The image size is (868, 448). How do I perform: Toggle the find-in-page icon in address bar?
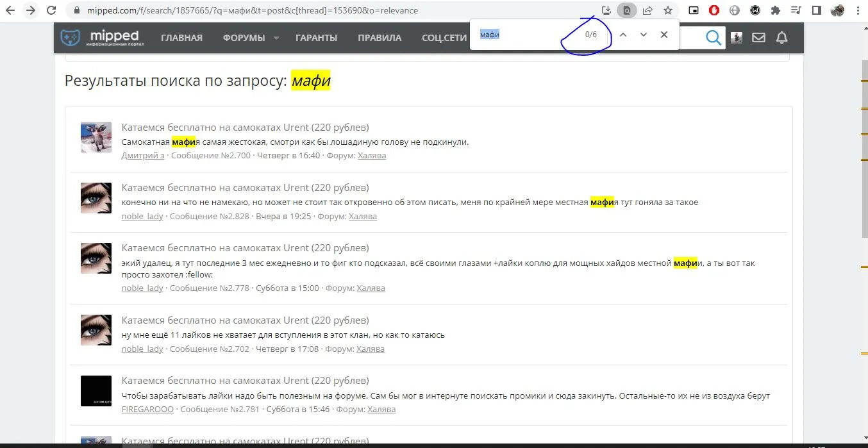pyautogui.click(x=627, y=10)
